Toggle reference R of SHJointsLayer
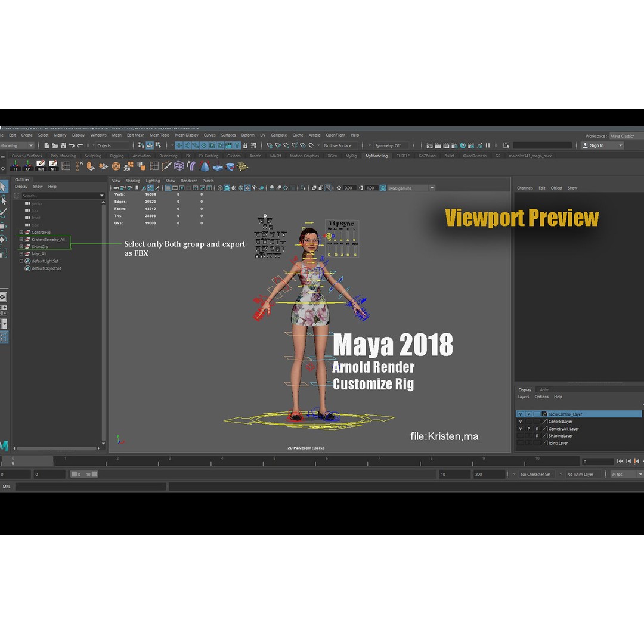Viewport: 644px width, 644px height. point(537,436)
